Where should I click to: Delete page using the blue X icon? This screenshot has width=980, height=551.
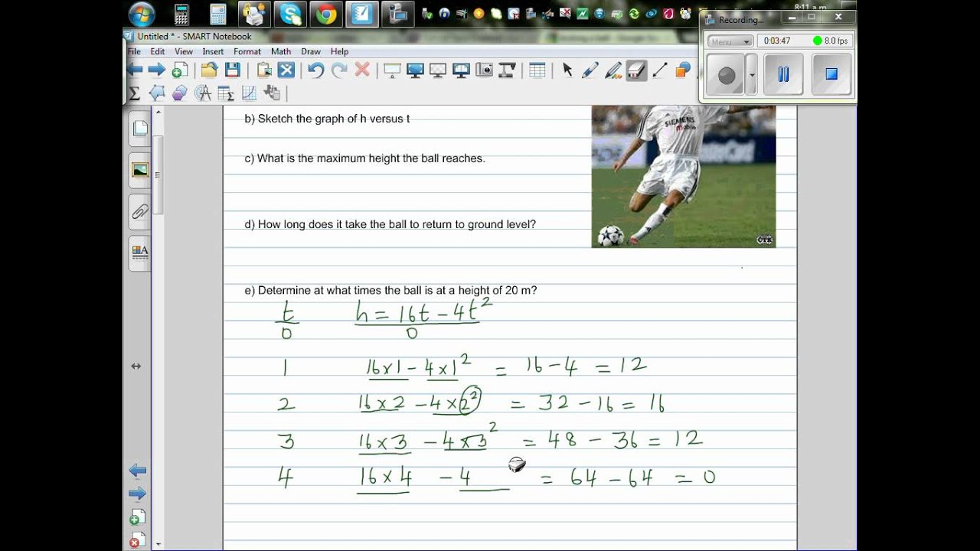click(x=286, y=70)
